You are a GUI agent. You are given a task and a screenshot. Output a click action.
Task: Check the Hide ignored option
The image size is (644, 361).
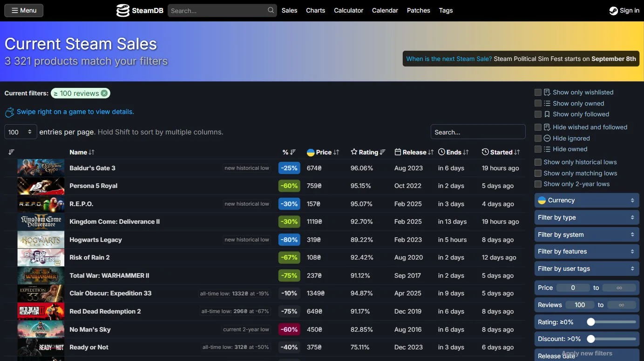coord(538,138)
